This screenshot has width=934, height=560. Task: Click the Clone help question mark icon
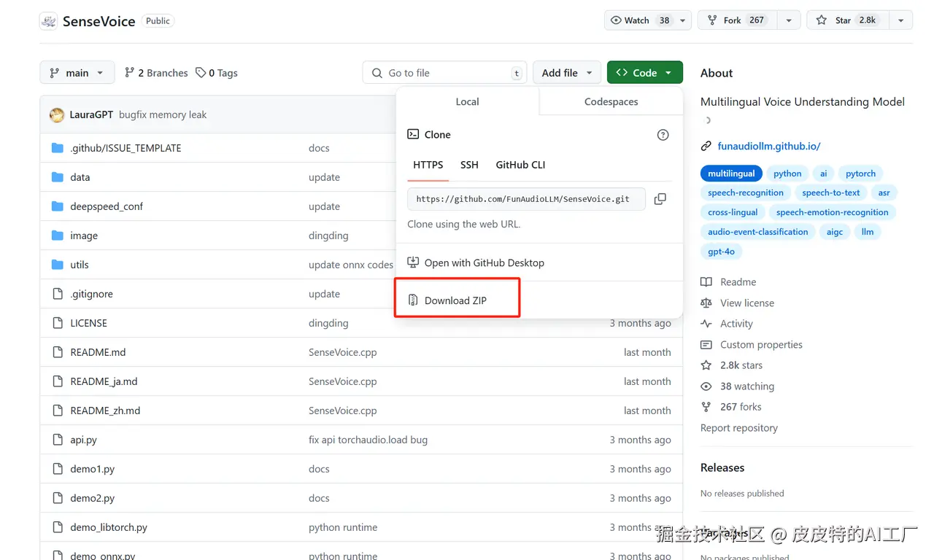point(663,135)
